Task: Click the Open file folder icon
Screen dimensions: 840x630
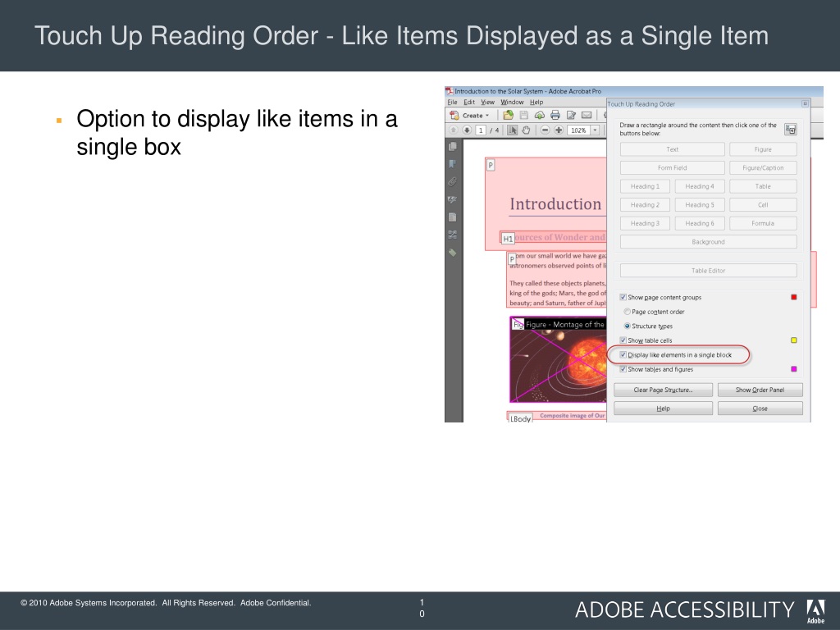Action: [x=508, y=115]
